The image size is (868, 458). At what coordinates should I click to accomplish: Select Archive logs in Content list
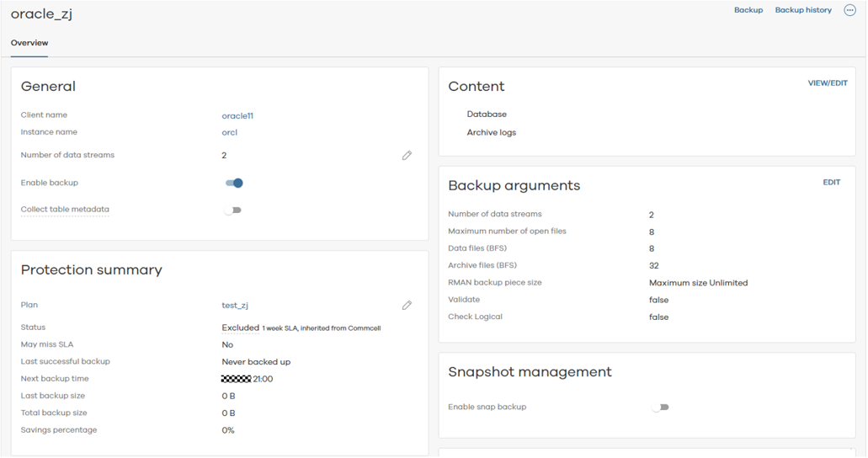click(x=491, y=133)
